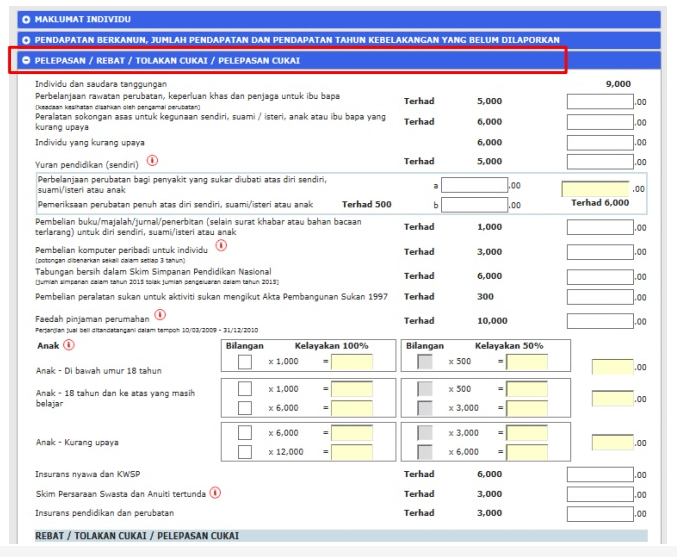Click the Terhad 500 label
Screen dimensions: 677x557
[x=367, y=204]
